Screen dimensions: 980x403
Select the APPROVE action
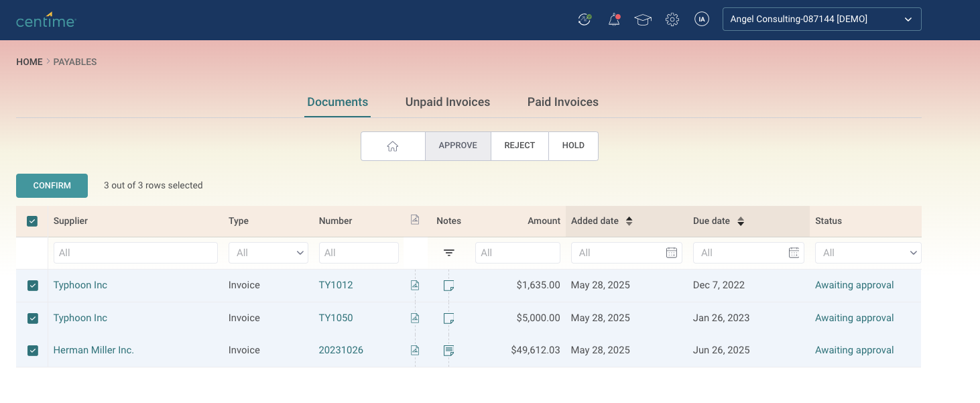pos(458,146)
